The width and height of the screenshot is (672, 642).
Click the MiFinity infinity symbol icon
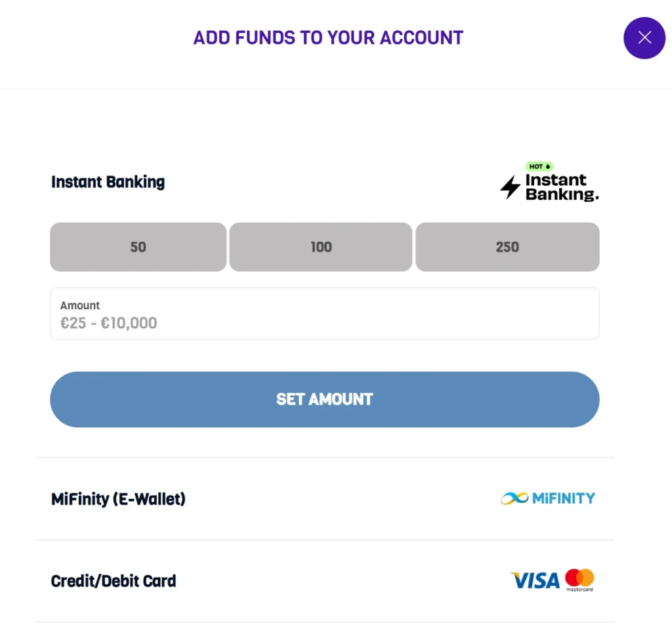pos(514,498)
